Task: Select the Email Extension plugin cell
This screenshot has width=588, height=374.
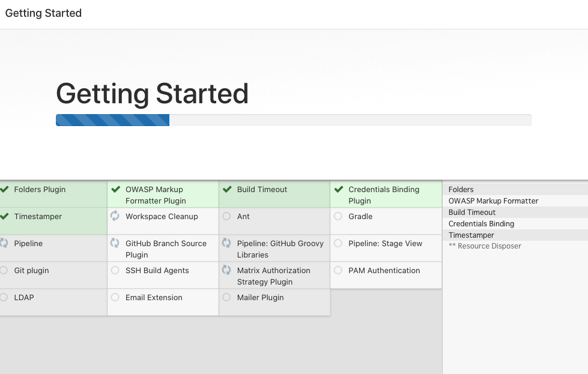Action: [163, 301]
